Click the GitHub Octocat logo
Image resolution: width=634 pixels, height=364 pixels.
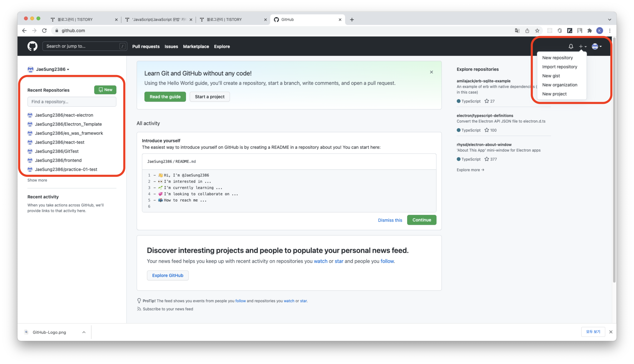click(32, 46)
